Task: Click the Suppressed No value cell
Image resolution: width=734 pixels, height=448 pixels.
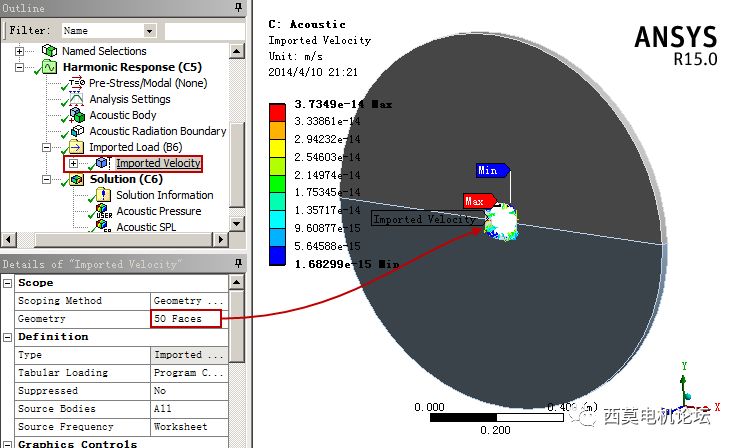Action: point(189,390)
